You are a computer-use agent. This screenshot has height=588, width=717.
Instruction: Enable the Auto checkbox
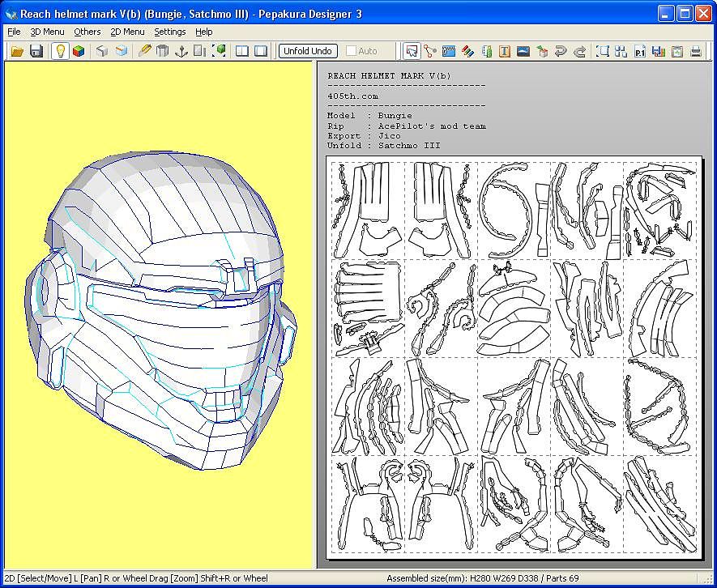(351, 51)
